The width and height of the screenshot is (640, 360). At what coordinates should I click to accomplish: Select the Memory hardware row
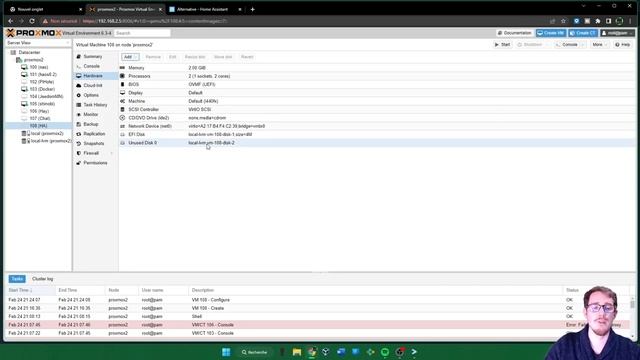pos(377,68)
